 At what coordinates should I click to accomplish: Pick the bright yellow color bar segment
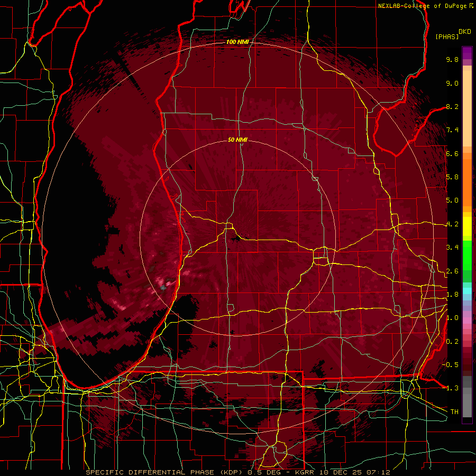tap(467, 226)
